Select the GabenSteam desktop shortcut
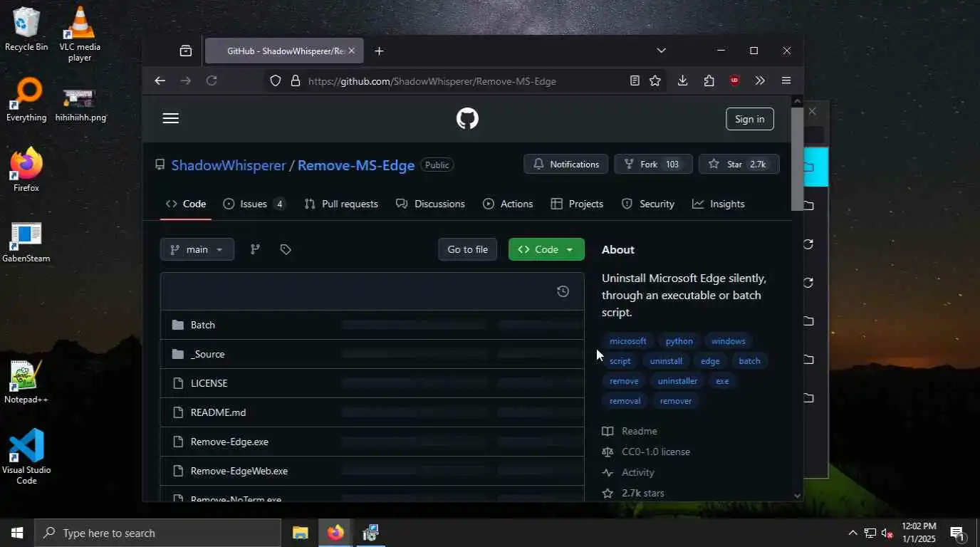980x547 pixels. tap(26, 242)
